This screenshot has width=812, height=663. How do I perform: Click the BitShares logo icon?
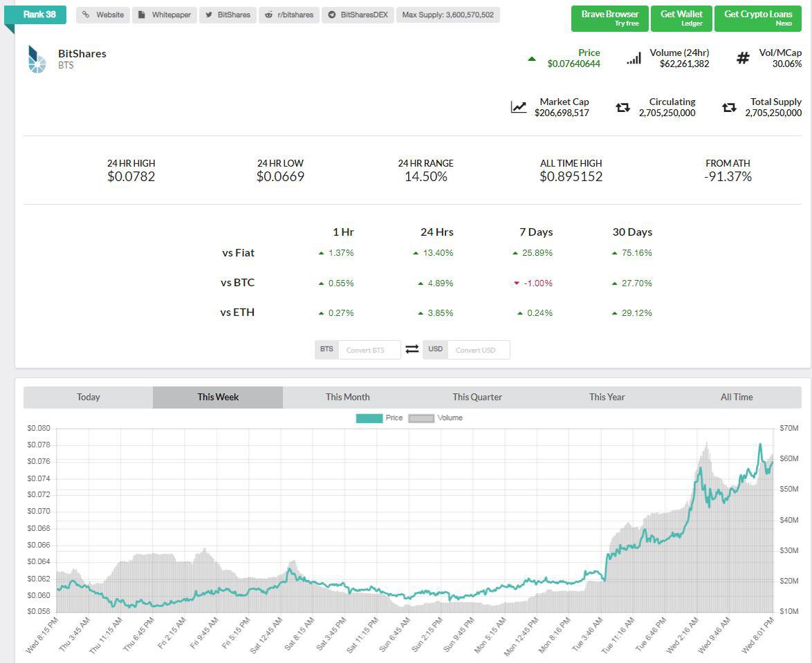point(37,59)
